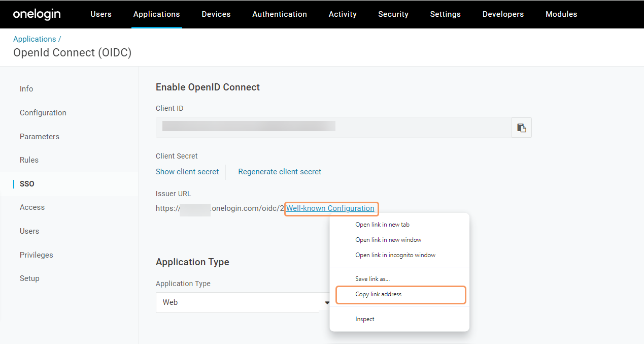Select Copy link address in context menu
Image resolution: width=644 pixels, height=344 pixels.
[x=378, y=294]
